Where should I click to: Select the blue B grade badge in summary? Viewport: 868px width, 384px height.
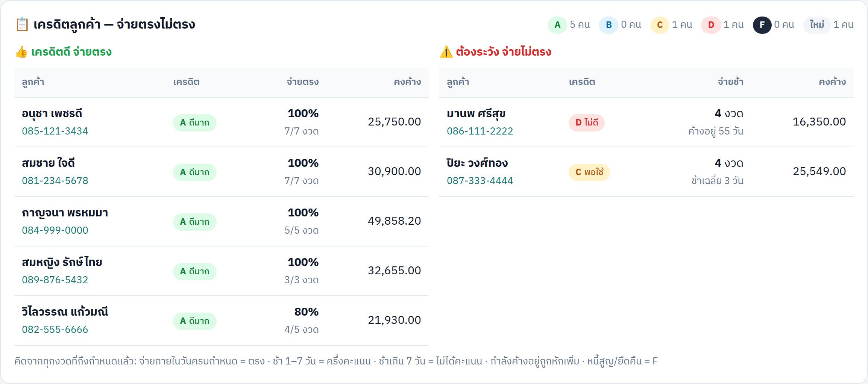tap(609, 25)
